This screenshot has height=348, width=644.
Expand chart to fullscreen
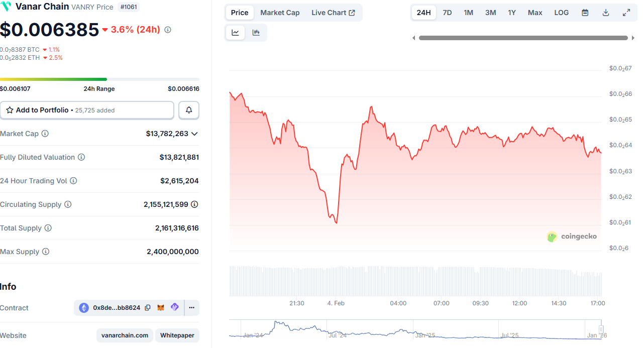(626, 13)
